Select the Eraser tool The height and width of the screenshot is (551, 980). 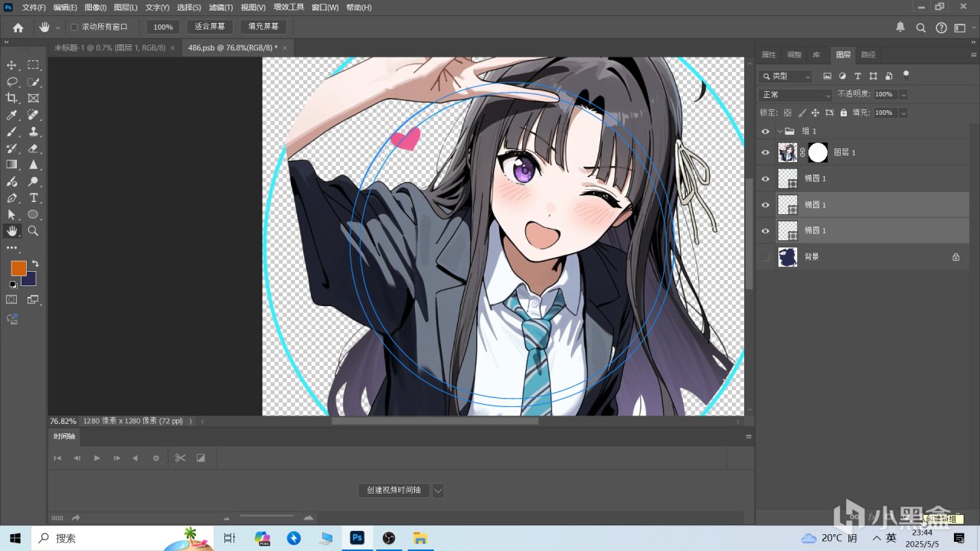(x=34, y=148)
